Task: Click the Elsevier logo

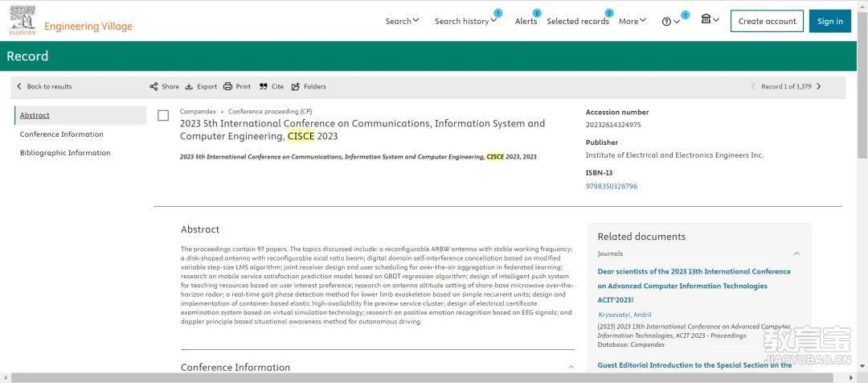Action: coord(23,20)
